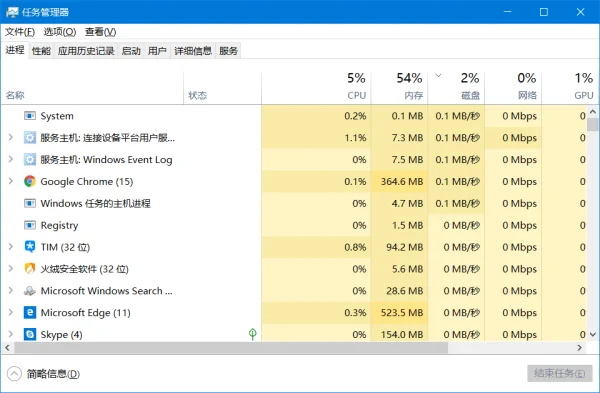Click the 0.8% CPU value for TIM
The width and height of the screenshot is (600, 393).
tap(355, 247)
